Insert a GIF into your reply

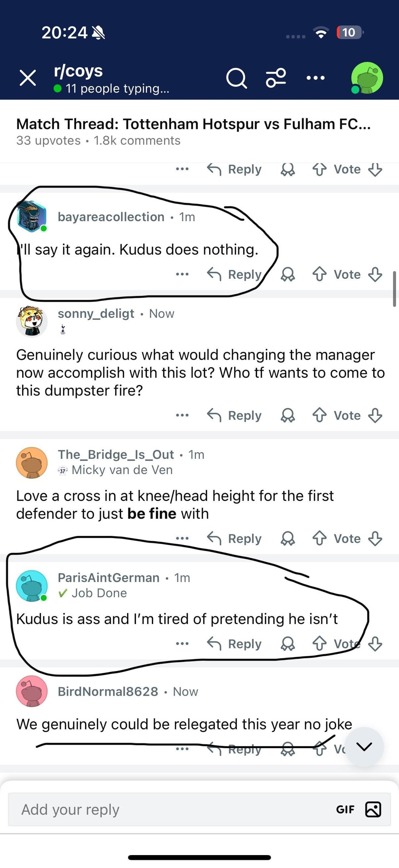(x=345, y=810)
